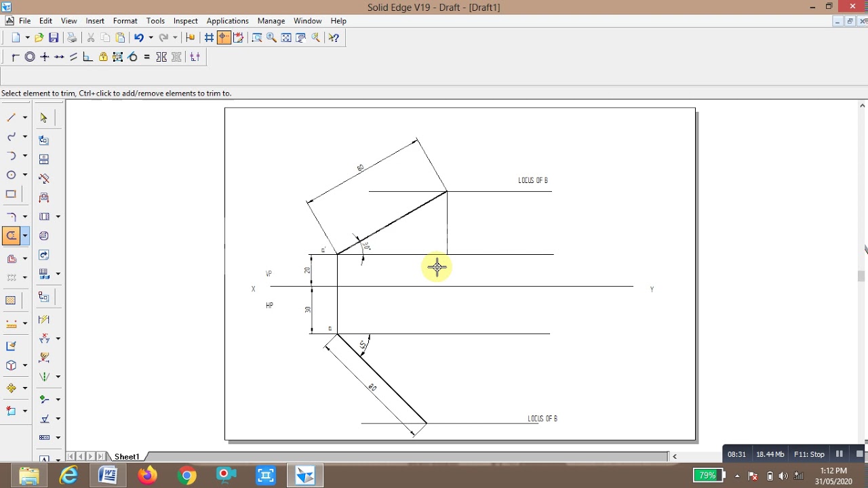The width and height of the screenshot is (868, 488).
Task: Open Firefox from taskbar
Action: coord(147,476)
